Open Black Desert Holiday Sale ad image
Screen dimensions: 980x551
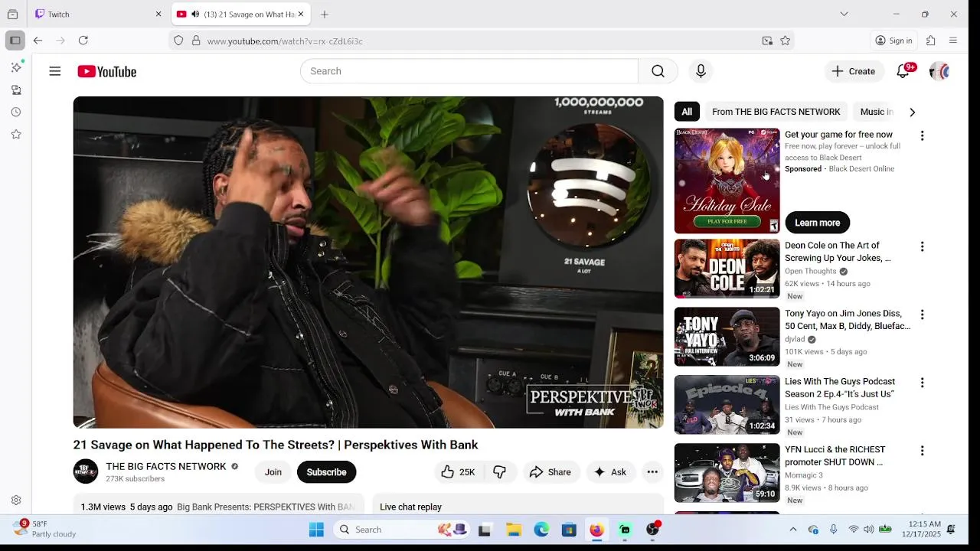pos(727,181)
